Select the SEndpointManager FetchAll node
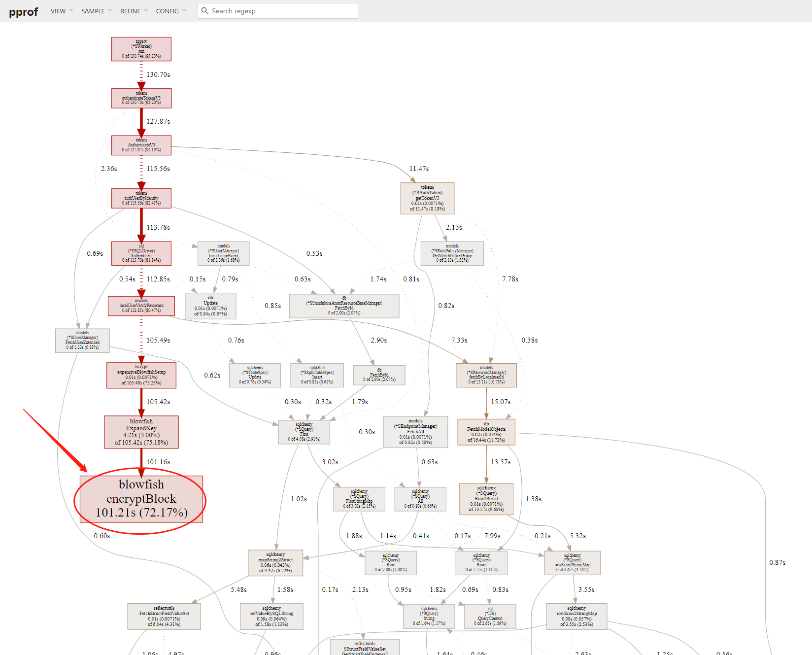 tap(415, 432)
